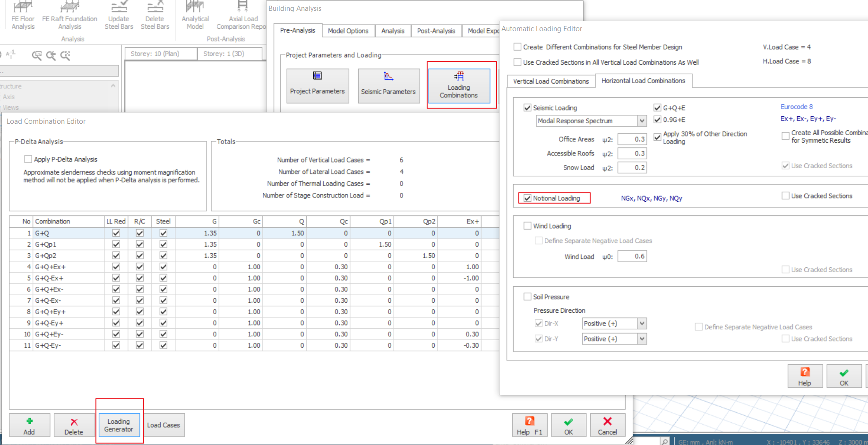Open the Seismic Parameters editor

pyautogui.click(x=388, y=86)
